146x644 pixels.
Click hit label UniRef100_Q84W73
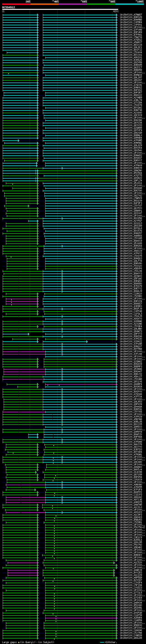(131, 331)
